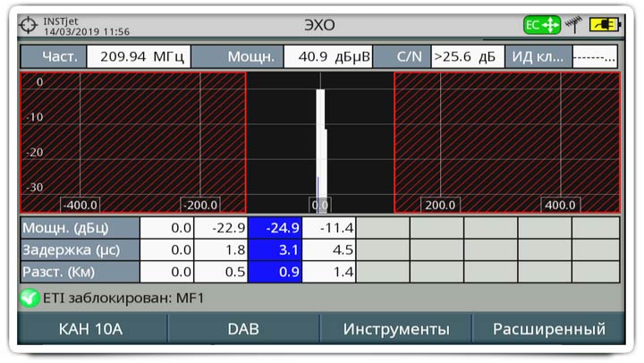
Task: Tap the terrestrial antenna icon
Action: point(573,24)
